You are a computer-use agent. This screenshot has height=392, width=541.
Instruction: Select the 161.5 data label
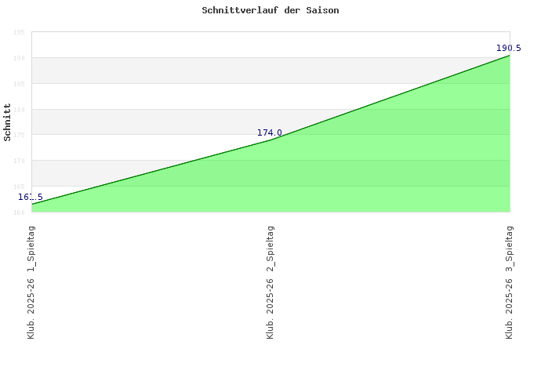[30, 198]
